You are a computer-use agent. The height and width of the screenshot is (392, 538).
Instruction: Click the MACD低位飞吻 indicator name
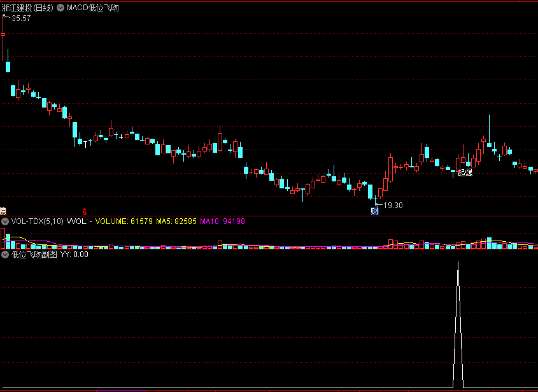coord(93,8)
